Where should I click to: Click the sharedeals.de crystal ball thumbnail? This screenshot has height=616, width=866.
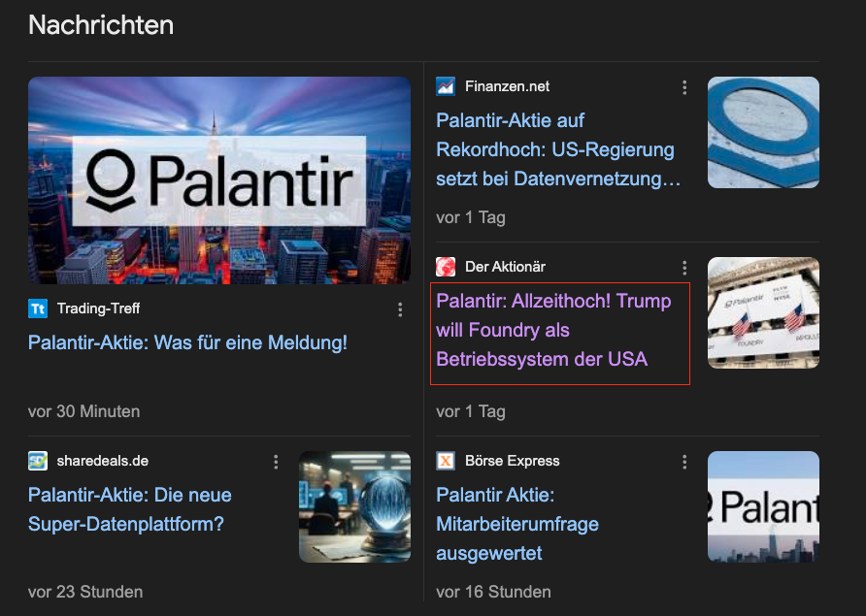click(354, 506)
